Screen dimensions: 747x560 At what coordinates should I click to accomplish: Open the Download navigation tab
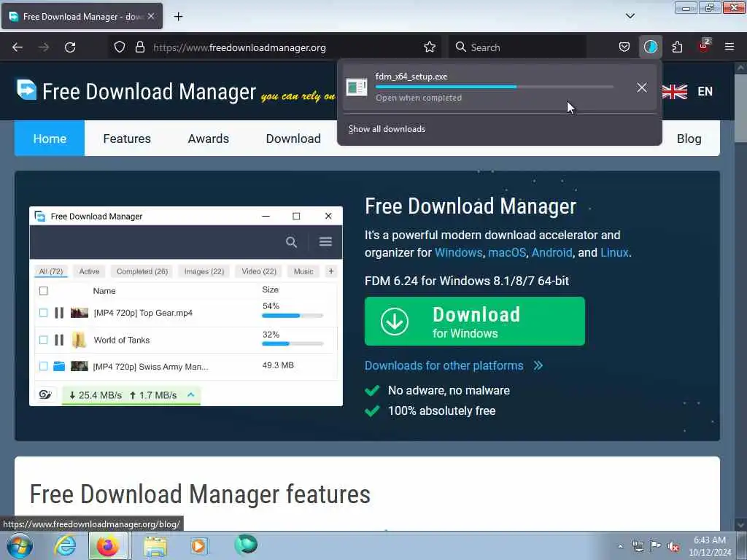[293, 139]
